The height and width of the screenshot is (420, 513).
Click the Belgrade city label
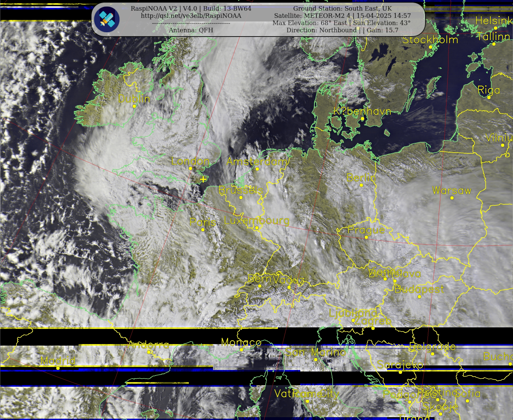click(x=432, y=347)
